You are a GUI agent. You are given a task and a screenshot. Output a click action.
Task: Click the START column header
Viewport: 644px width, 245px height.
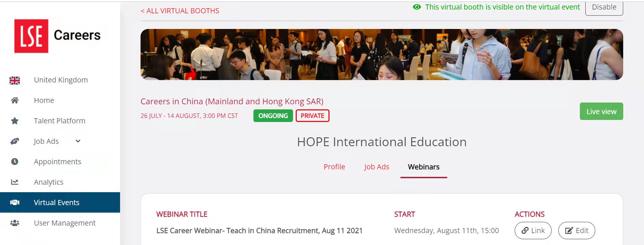[x=405, y=214]
